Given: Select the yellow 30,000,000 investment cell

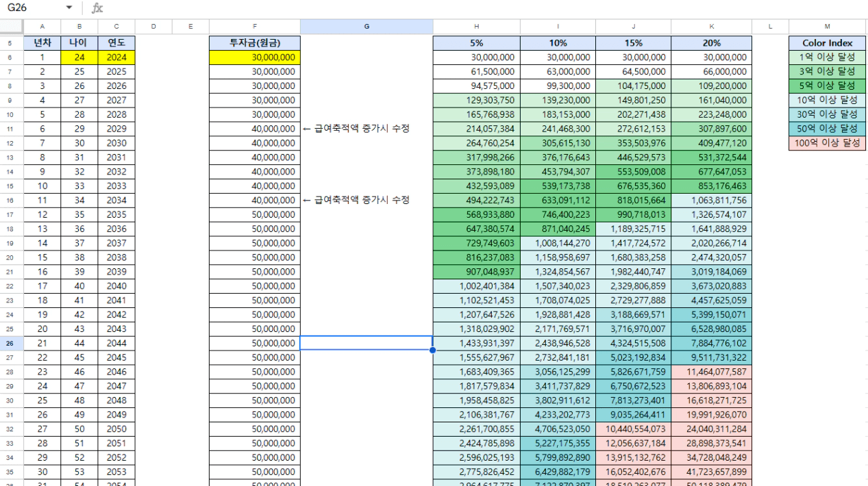Looking at the screenshot, I should 255,57.
